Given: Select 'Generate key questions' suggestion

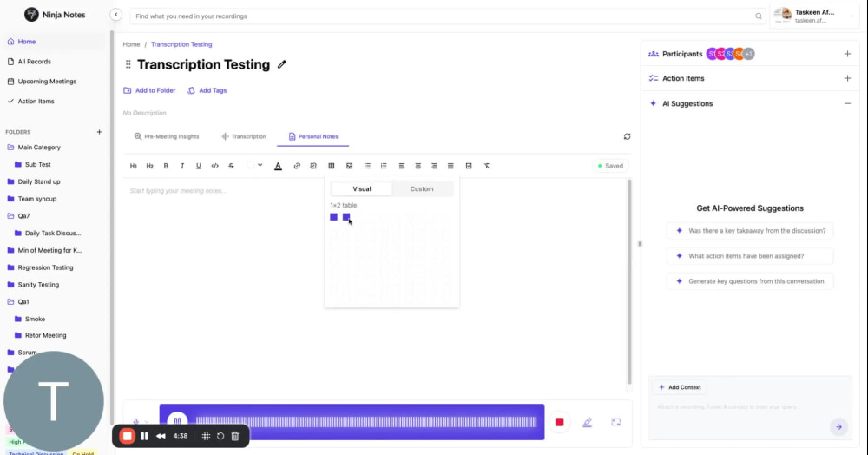Looking at the screenshot, I should click(x=750, y=281).
